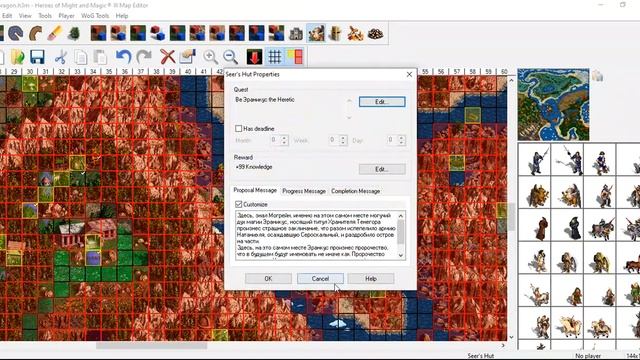Enable the Has deadline checkbox
640x360 pixels.
point(239,129)
